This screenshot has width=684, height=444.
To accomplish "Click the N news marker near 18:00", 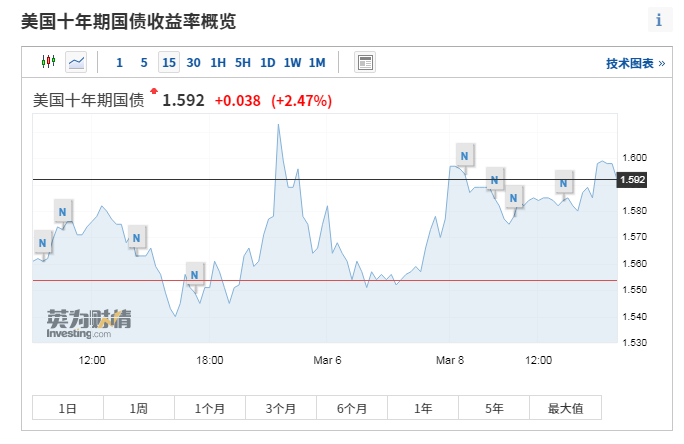I will [194, 274].
